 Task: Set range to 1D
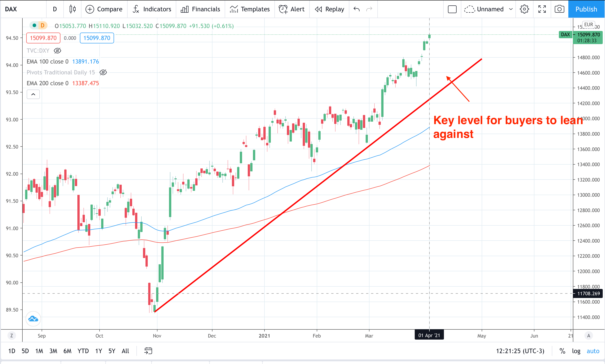click(12, 351)
